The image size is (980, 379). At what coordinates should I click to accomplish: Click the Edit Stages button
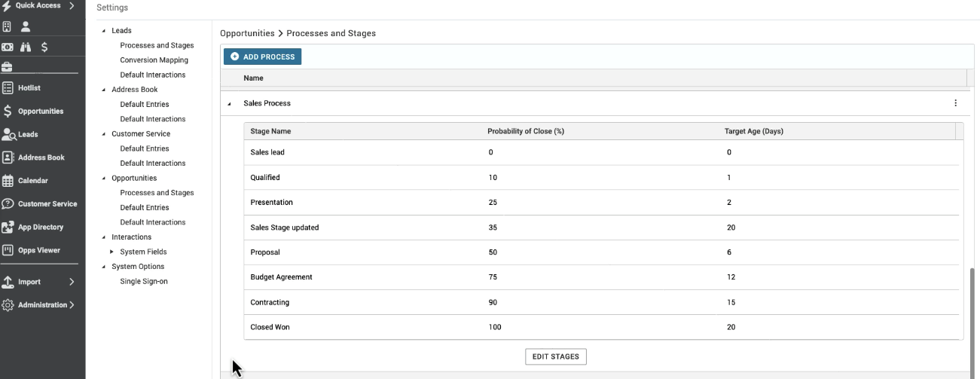coord(555,356)
